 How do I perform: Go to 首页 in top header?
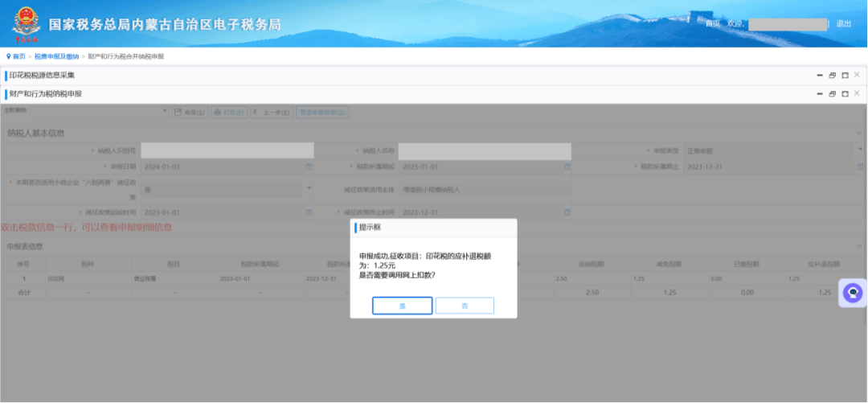point(712,24)
